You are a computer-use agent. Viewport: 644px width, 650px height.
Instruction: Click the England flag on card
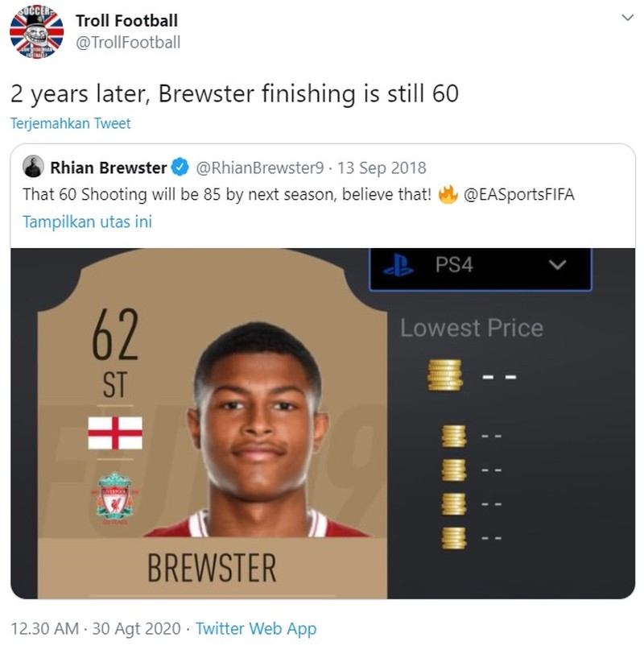coord(115,433)
